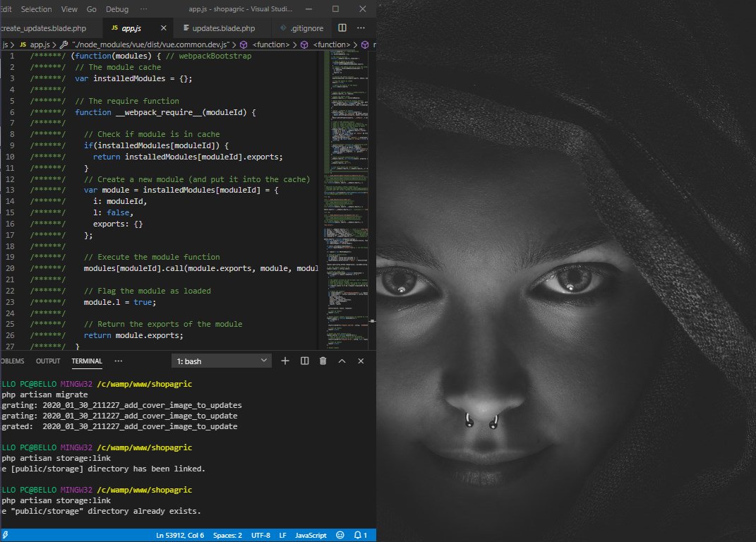
Task: Click line number 6 in gutter
Action: click(x=12, y=112)
